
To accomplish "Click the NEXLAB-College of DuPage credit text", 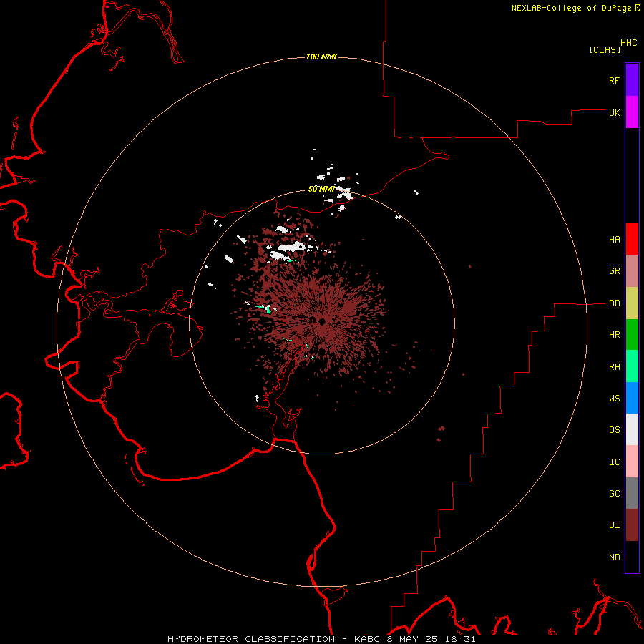I will (x=571, y=8).
